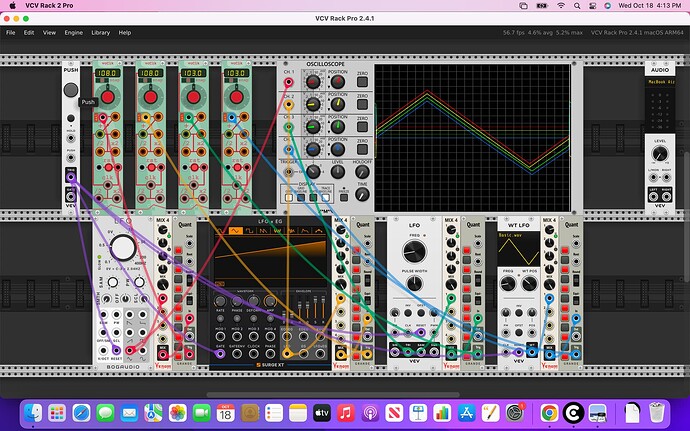Open the File menu
The height and width of the screenshot is (431, 690).
point(11,33)
